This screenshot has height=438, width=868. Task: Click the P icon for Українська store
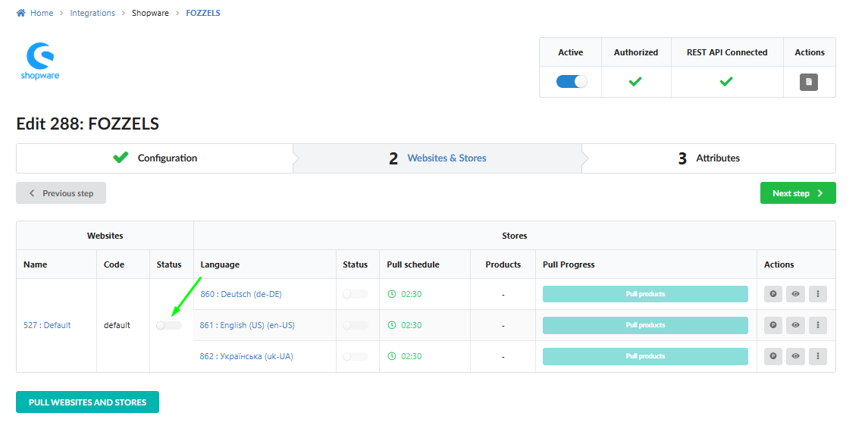772,356
